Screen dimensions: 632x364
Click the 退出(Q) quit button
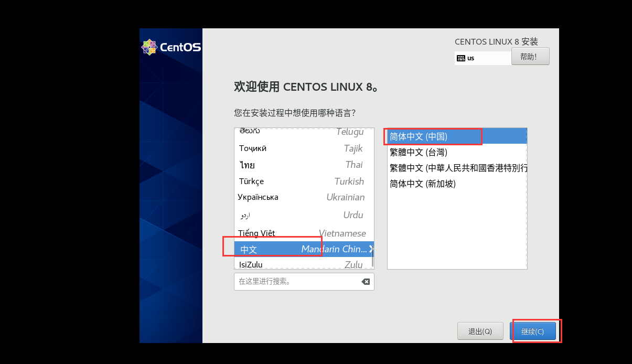click(480, 331)
